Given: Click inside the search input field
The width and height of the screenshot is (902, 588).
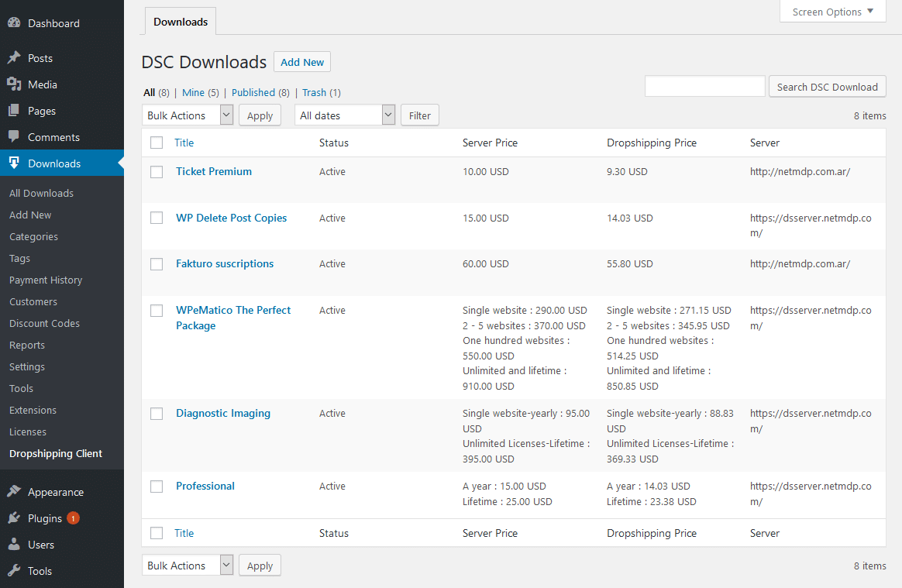Looking at the screenshot, I should [704, 86].
